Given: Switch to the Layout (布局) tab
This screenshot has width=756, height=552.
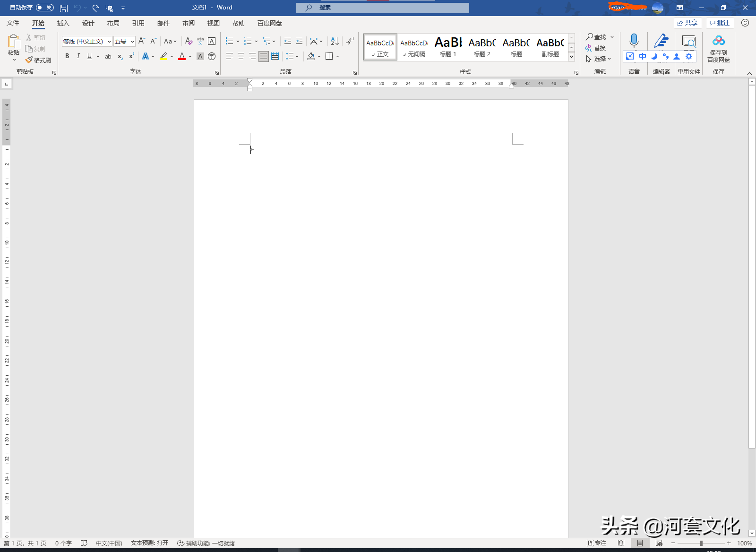Looking at the screenshot, I should (113, 23).
